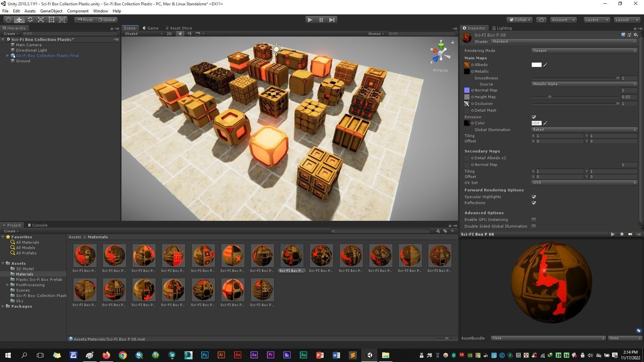Open Rendering Mode Opaque dropdown
The height and width of the screenshot is (362, 644).
click(x=584, y=51)
